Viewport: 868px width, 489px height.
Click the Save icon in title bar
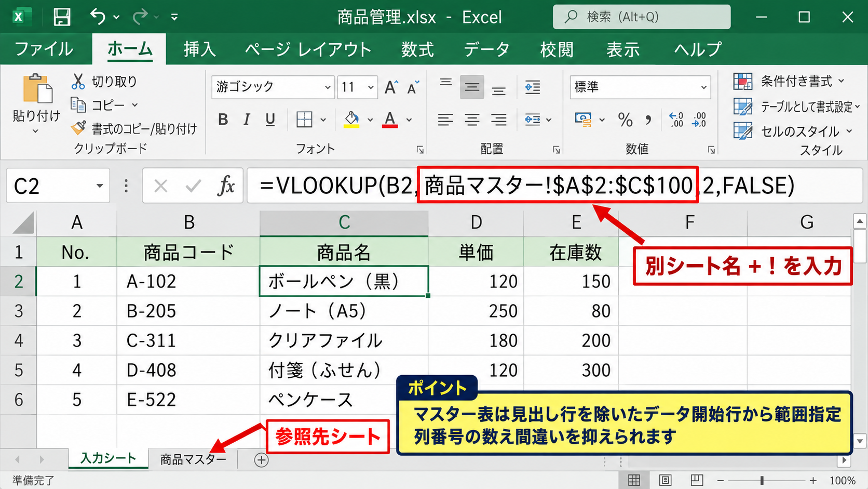pos(62,17)
